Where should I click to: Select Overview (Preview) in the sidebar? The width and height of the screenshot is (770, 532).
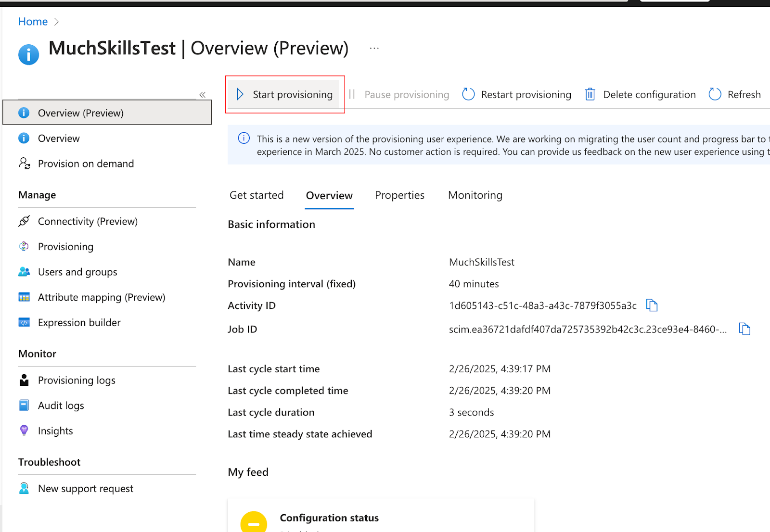click(107, 113)
